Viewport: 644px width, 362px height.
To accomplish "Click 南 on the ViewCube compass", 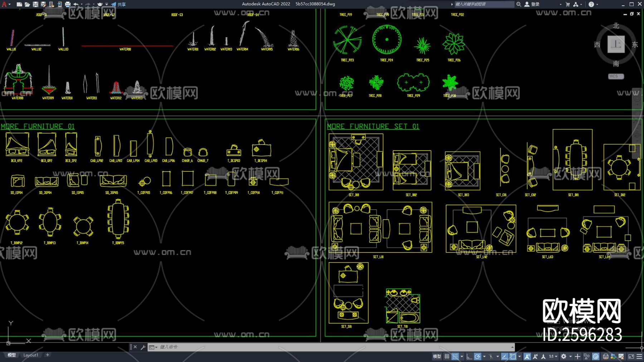I will [x=616, y=64].
